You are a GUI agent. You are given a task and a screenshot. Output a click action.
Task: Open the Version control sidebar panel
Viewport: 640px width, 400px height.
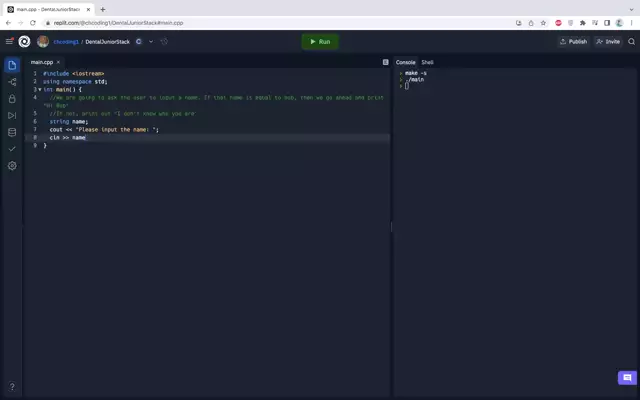(x=12, y=82)
